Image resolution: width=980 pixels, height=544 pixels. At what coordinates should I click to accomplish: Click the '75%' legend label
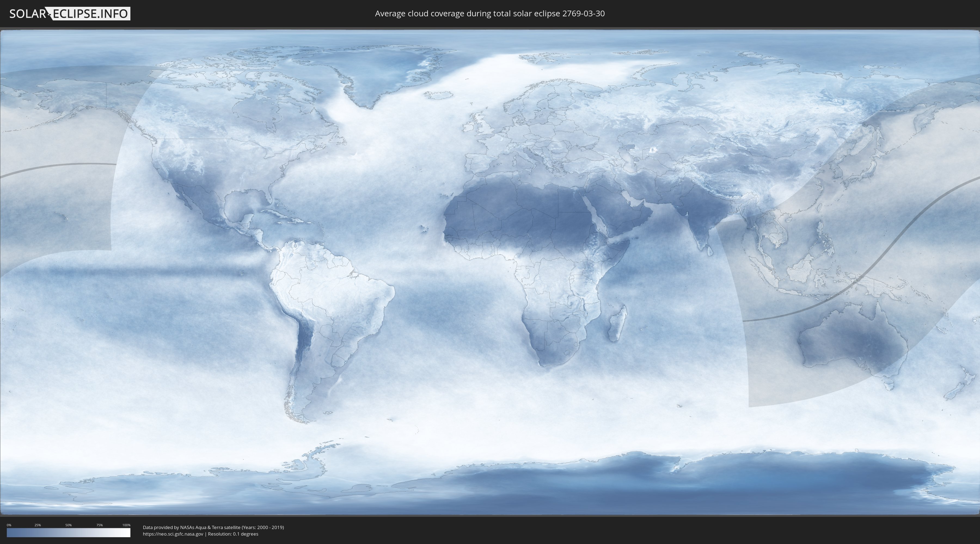pyautogui.click(x=99, y=525)
